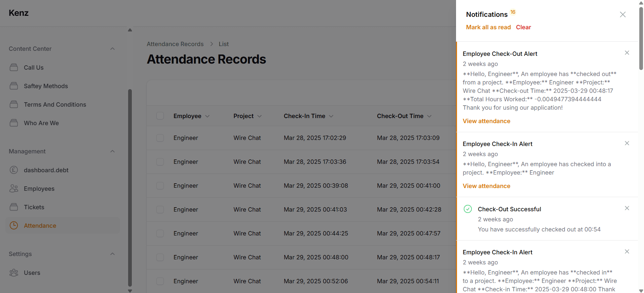644x293 pixels.
Task: Click the Employees people icon
Action: click(14, 188)
